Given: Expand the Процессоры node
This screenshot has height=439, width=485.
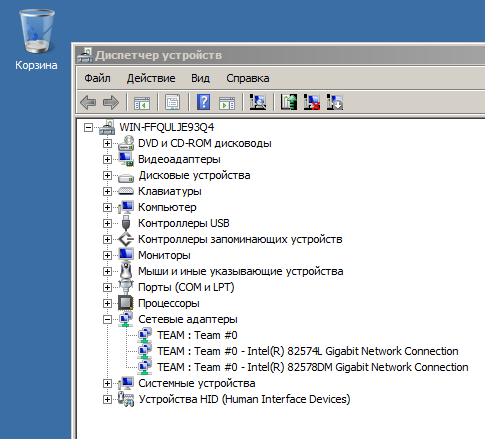Looking at the screenshot, I should coord(107,303).
